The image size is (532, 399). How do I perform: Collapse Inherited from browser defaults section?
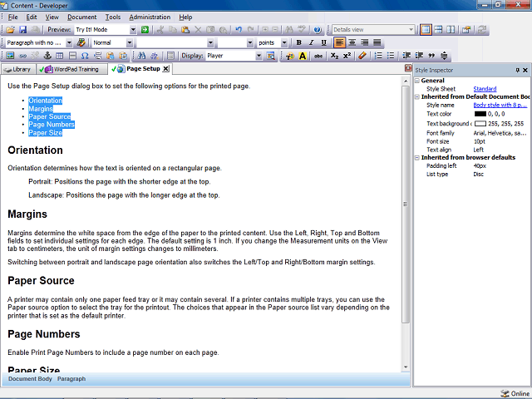417,158
